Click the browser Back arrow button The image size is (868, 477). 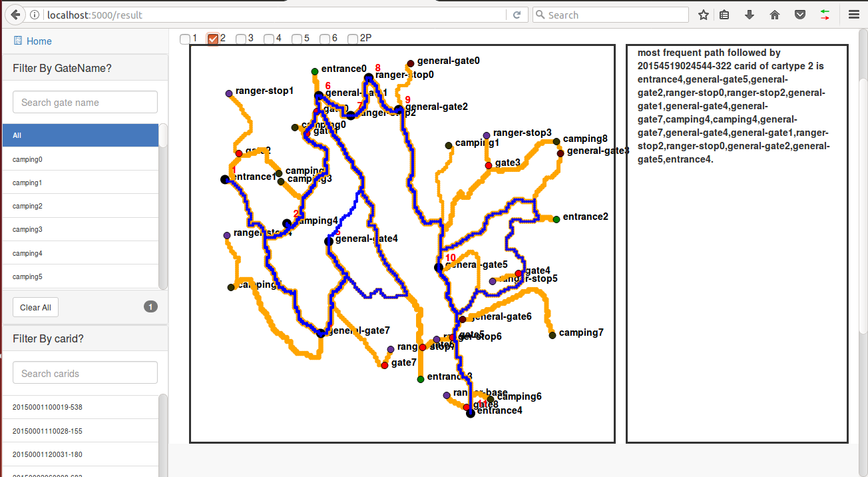pyautogui.click(x=15, y=15)
